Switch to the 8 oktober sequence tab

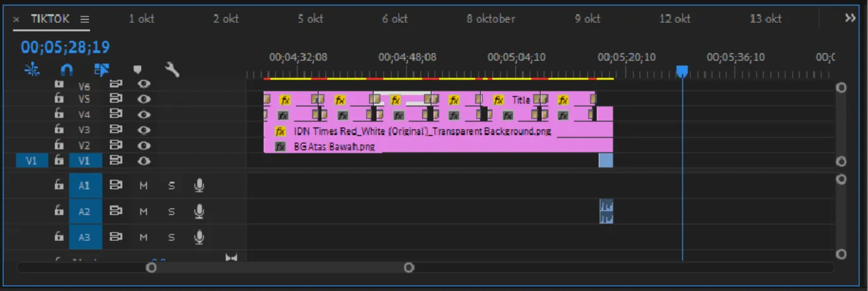point(491,19)
